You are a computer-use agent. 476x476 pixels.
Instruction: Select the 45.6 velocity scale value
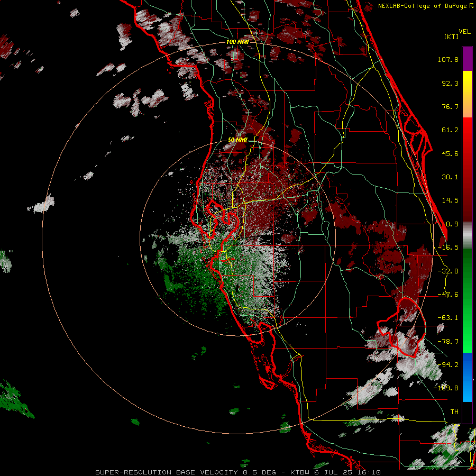[x=450, y=153]
